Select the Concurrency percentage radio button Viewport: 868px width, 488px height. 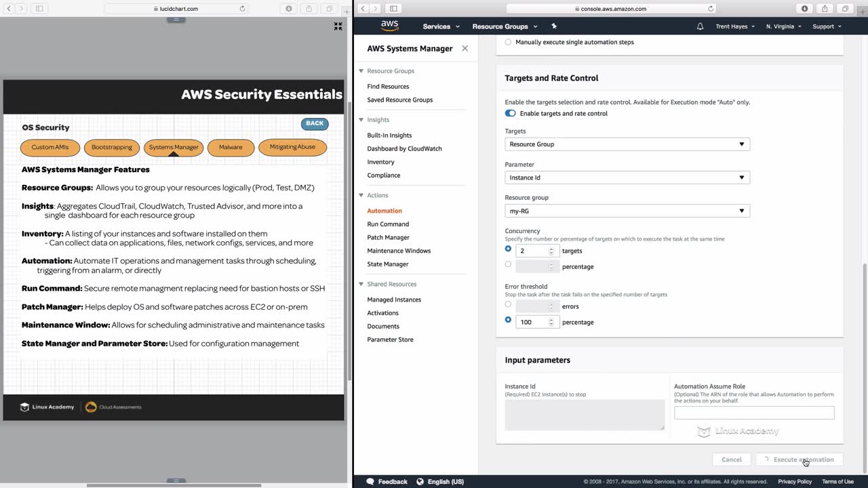508,264
